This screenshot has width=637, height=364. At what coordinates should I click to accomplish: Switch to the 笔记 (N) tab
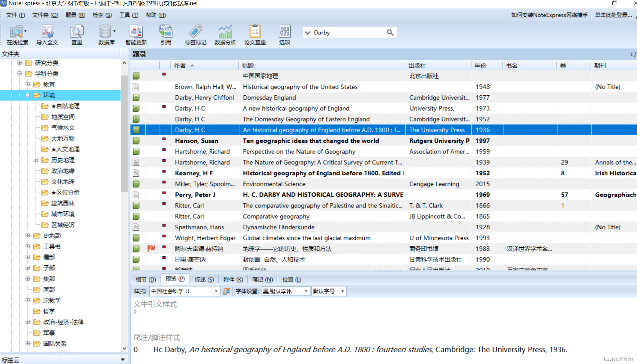coord(262,279)
